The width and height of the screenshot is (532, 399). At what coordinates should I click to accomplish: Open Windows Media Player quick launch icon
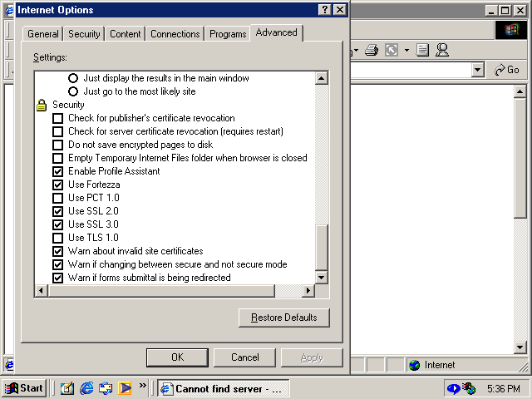pos(125,388)
